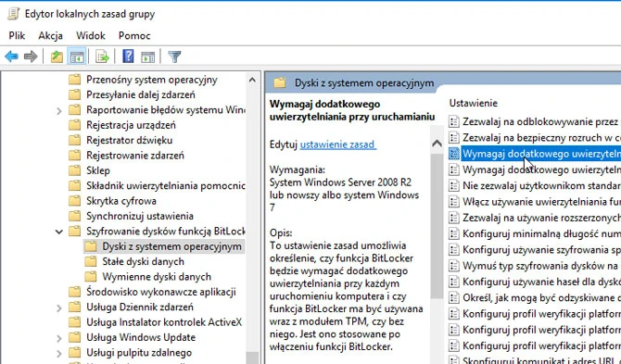Click folder icon of Skrytka cyfrowa

tap(74, 201)
